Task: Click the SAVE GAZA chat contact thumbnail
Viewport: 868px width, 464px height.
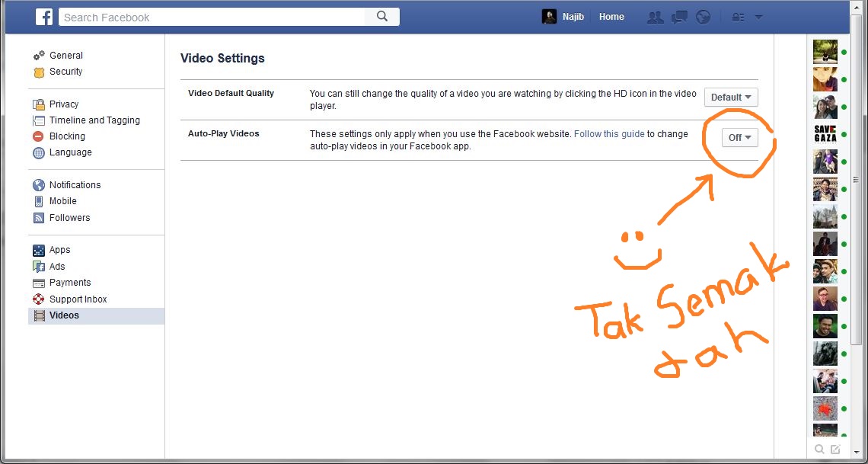Action: [x=825, y=134]
